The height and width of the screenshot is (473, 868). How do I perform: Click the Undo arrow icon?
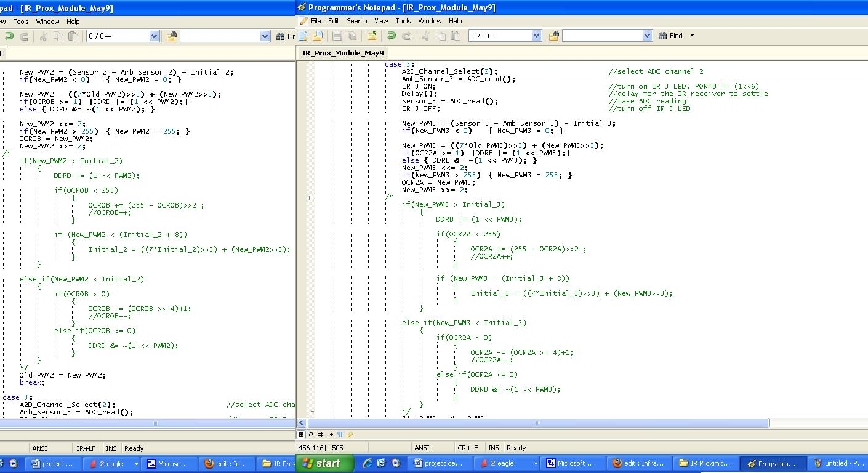pyautogui.click(x=392, y=36)
